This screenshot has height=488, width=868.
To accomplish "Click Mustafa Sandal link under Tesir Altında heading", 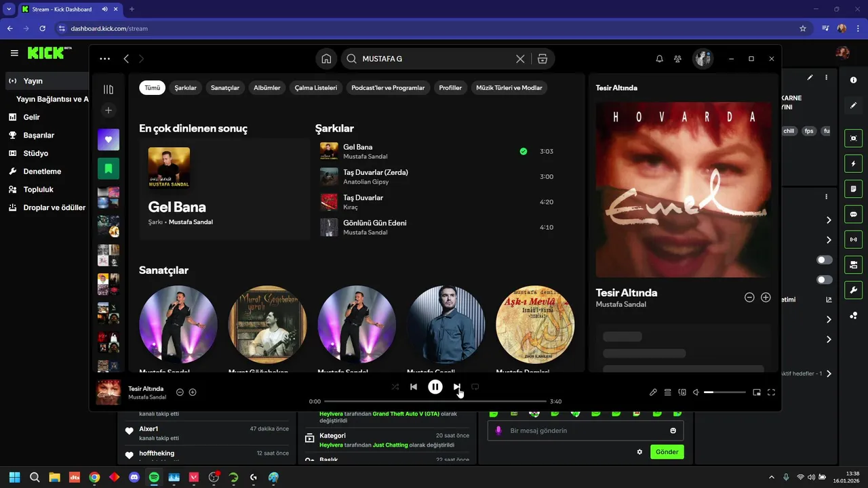I will click(620, 304).
